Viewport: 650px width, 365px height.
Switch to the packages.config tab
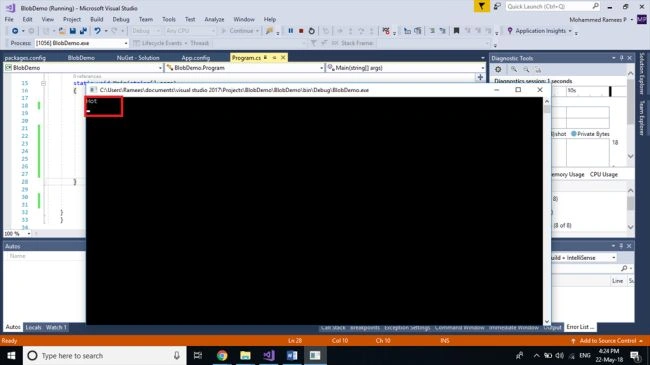(25, 58)
